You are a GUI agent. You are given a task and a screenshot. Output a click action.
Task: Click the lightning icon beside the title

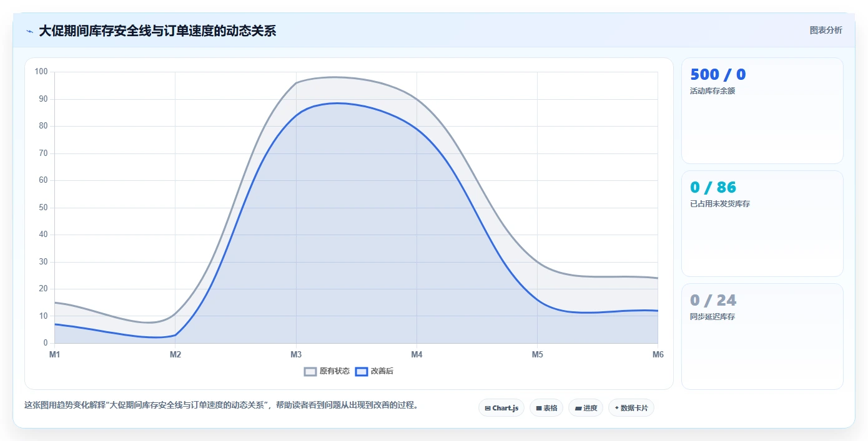click(29, 31)
